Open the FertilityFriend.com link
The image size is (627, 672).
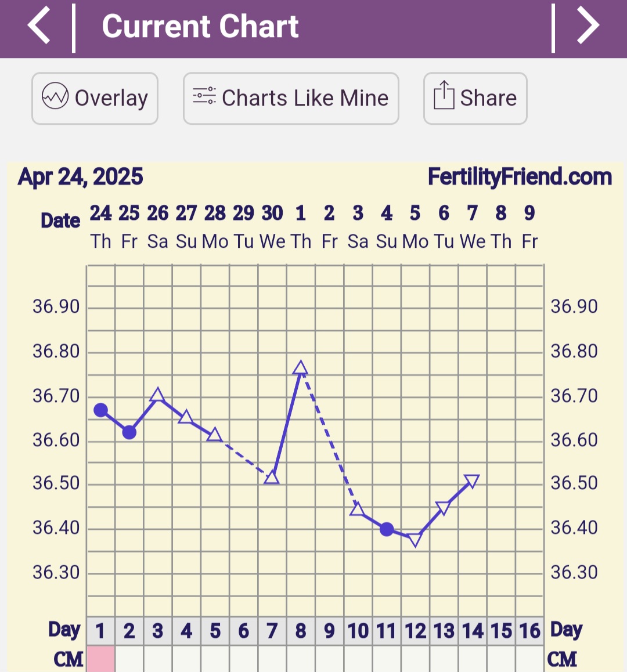(x=520, y=176)
